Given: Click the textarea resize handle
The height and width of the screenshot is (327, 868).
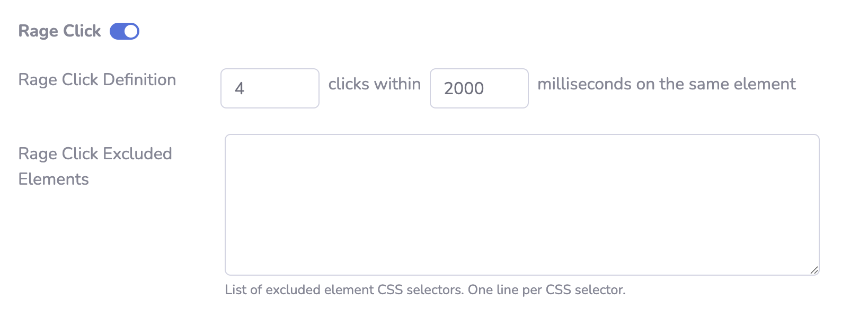Looking at the screenshot, I should click(x=814, y=270).
